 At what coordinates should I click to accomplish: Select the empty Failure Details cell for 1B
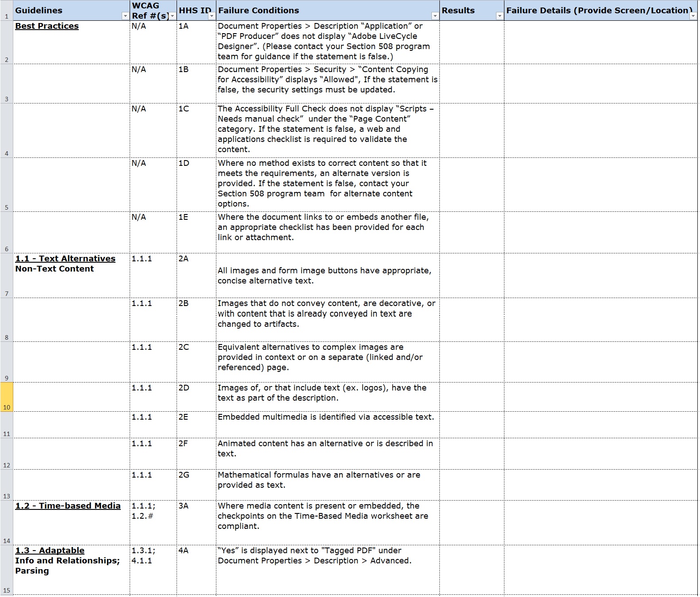601,84
